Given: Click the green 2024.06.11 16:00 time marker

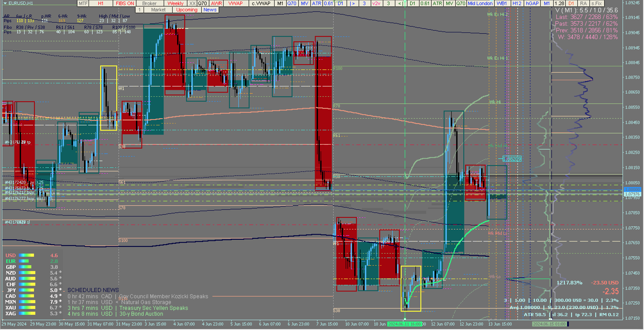Looking at the screenshot, I should (404, 324).
